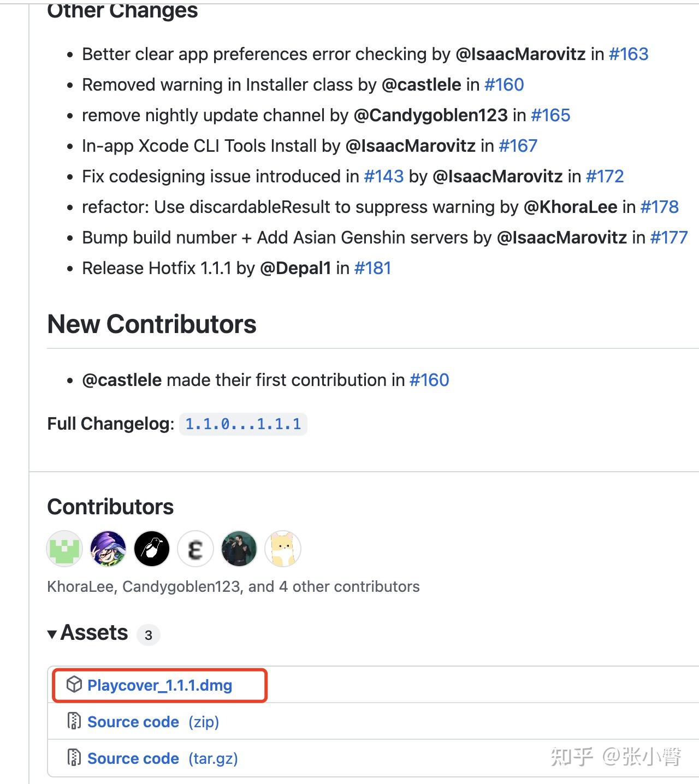699x784 pixels.
Task: Open the black penguin contributor avatar
Action: [152, 549]
